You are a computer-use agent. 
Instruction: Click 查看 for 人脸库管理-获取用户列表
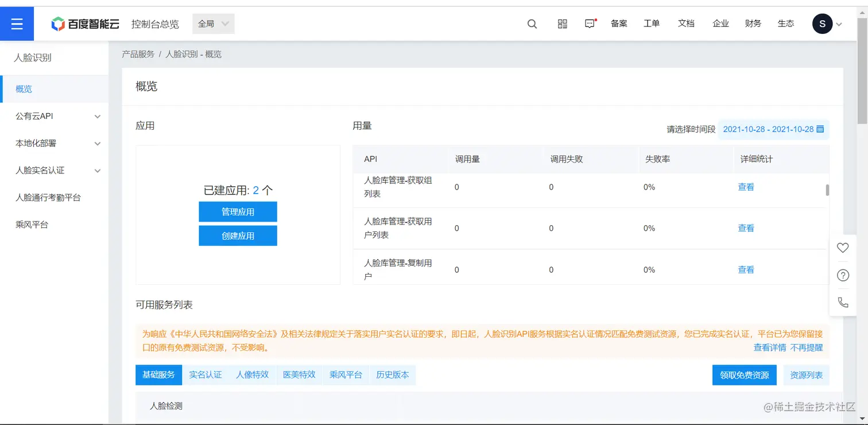tap(746, 229)
